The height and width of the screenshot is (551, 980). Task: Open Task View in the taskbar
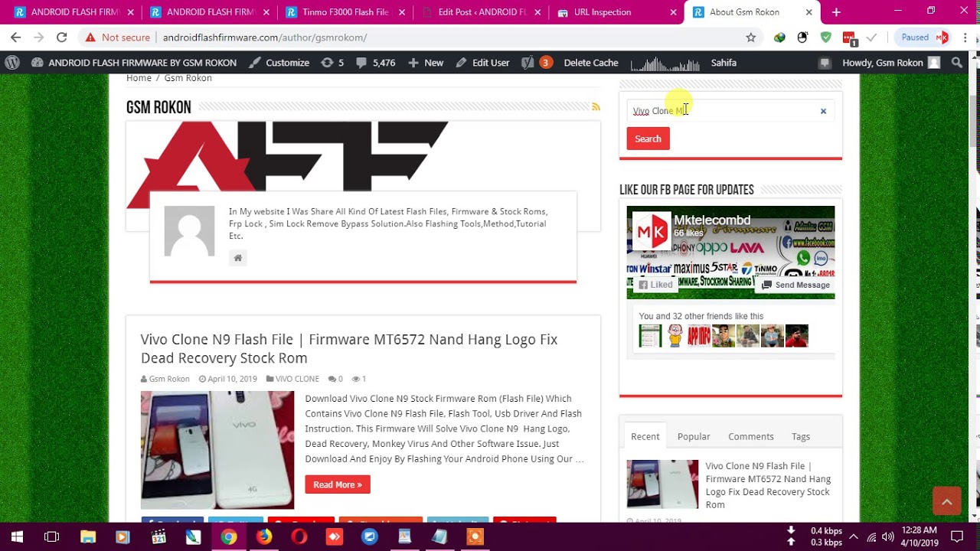pyautogui.click(x=52, y=537)
